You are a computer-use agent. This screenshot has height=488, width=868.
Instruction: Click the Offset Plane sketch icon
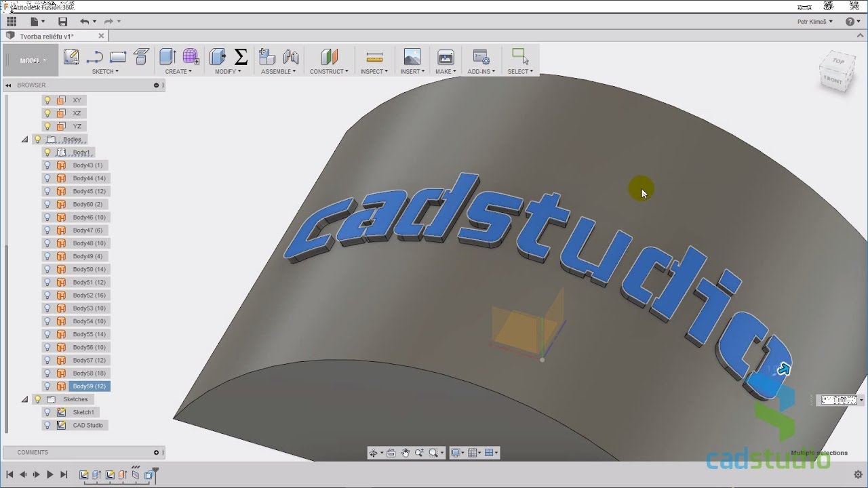pyautogui.click(x=141, y=57)
